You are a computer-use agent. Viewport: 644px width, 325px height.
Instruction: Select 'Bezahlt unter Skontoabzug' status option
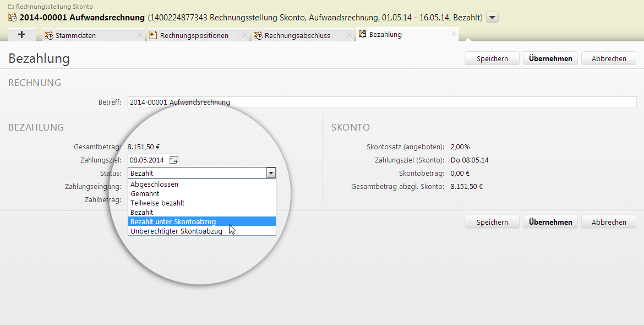coord(173,221)
